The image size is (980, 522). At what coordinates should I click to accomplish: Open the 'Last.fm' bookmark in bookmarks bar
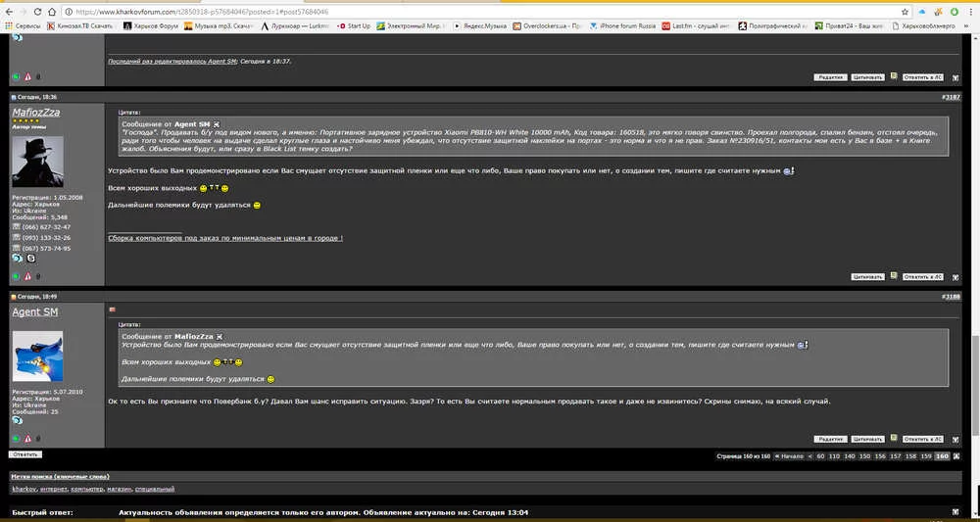[x=696, y=26]
